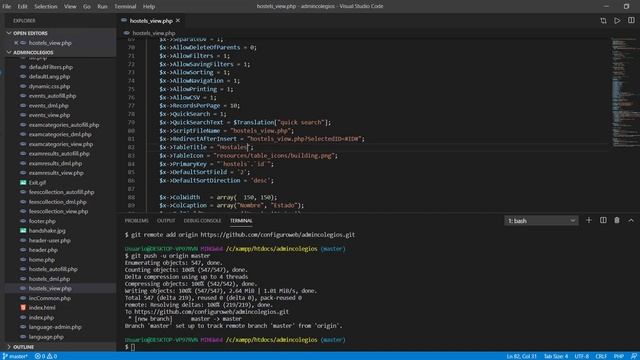Switch to the Problems panel tab
This screenshot has width=640, height=360.
pyautogui.click(x=136, y=221)
